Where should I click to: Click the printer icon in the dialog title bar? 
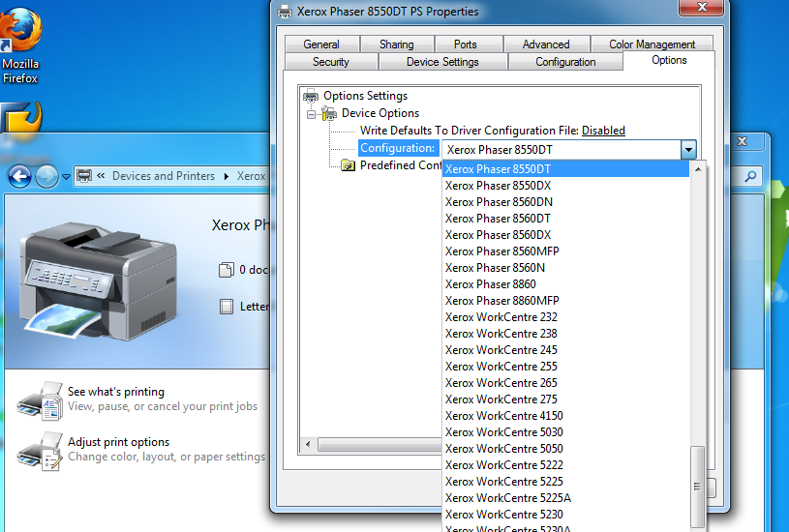coord(285,11)
